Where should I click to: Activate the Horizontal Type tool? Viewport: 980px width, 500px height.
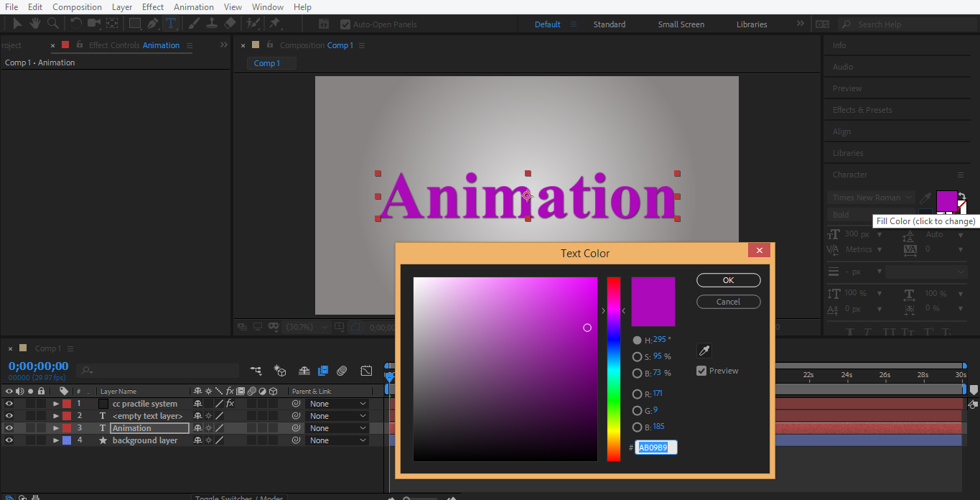[171, 24]
